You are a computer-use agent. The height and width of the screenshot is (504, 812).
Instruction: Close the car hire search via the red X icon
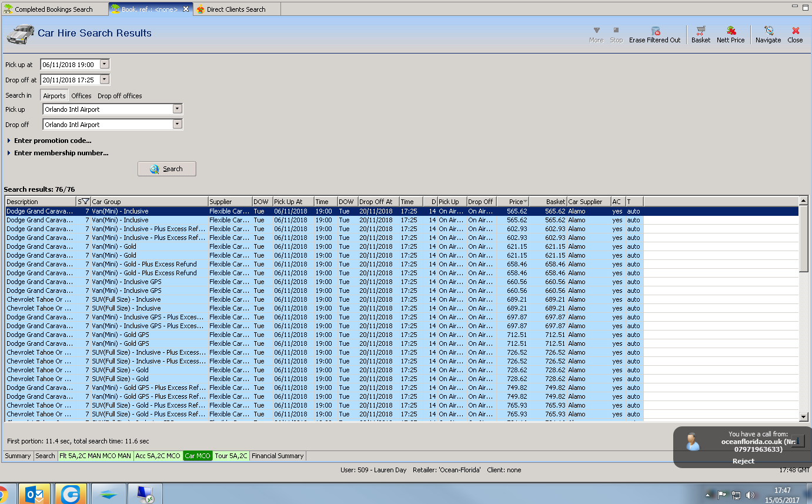[795, 34]
